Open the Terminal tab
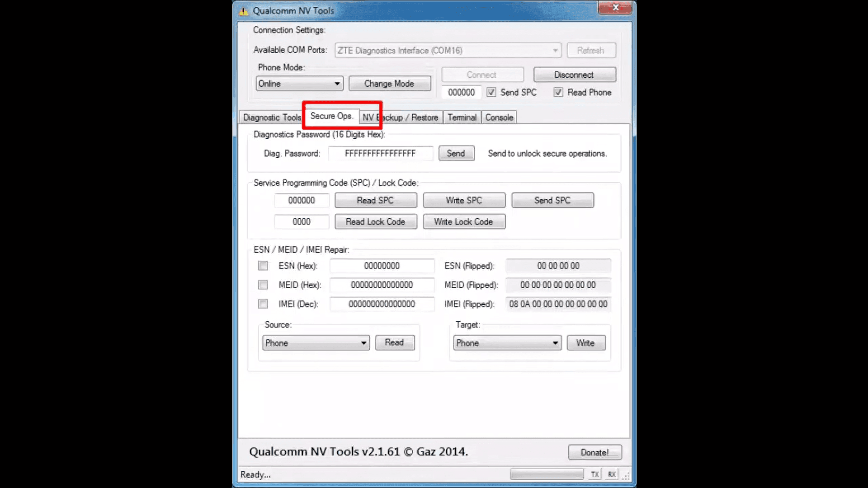The height and width of the screenshot is (488, 868). tap(462, 117)
